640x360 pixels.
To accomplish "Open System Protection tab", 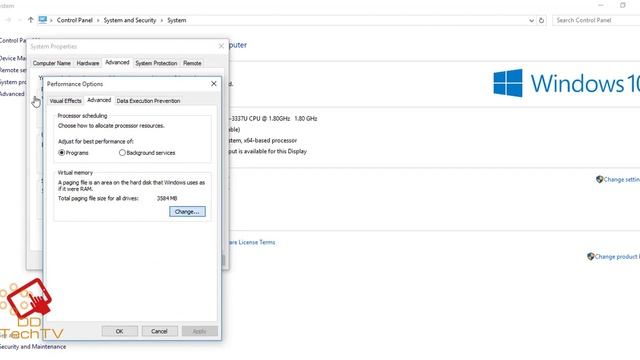I will point(156,63).
